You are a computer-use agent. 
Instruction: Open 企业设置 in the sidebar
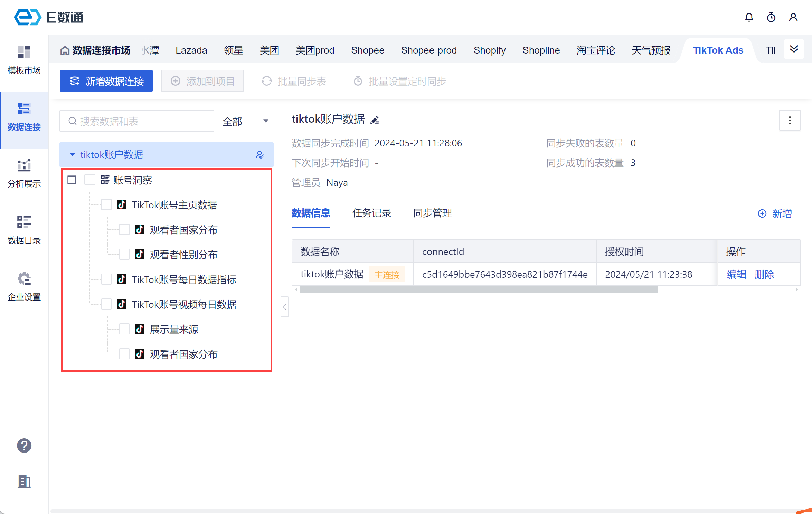[24, 287]
